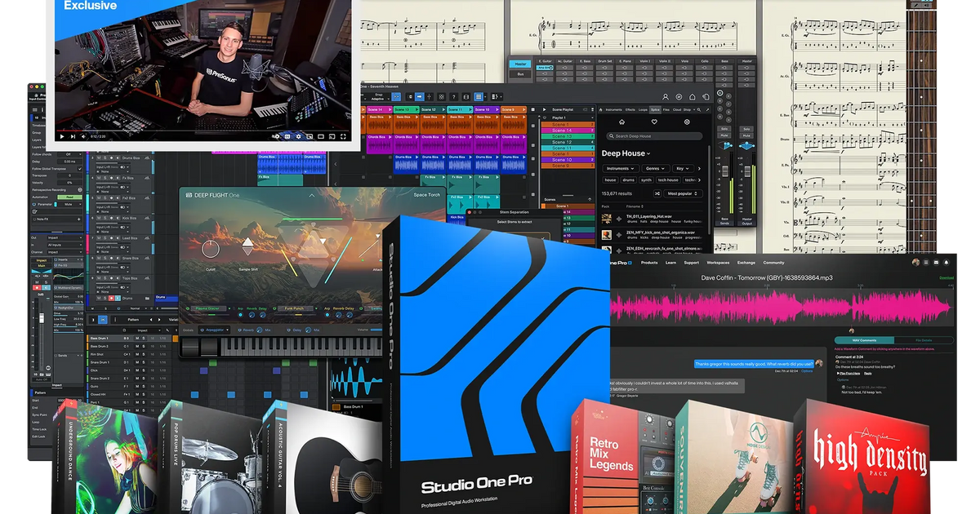Open the Splice browser settings gear
The image size is (980, 514).
pyautogui.click(x=687, y=122)
